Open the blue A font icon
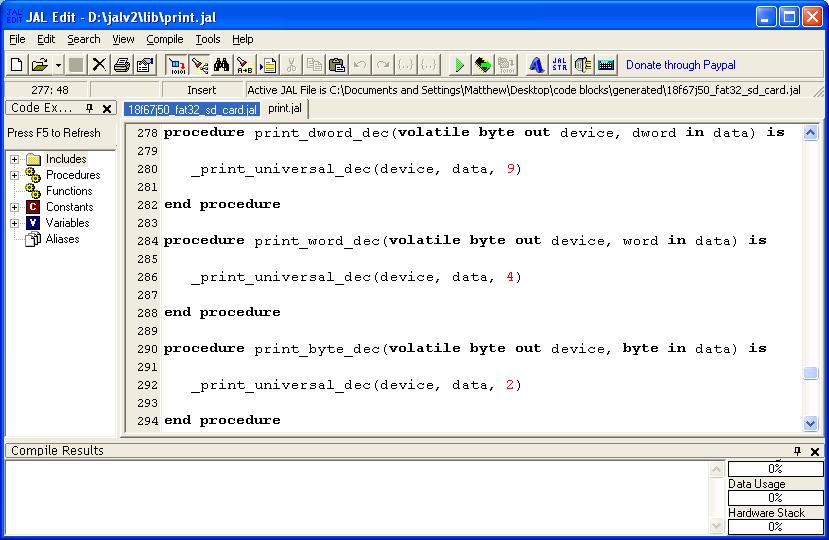 pyautogui.click(x=536, y=65)
